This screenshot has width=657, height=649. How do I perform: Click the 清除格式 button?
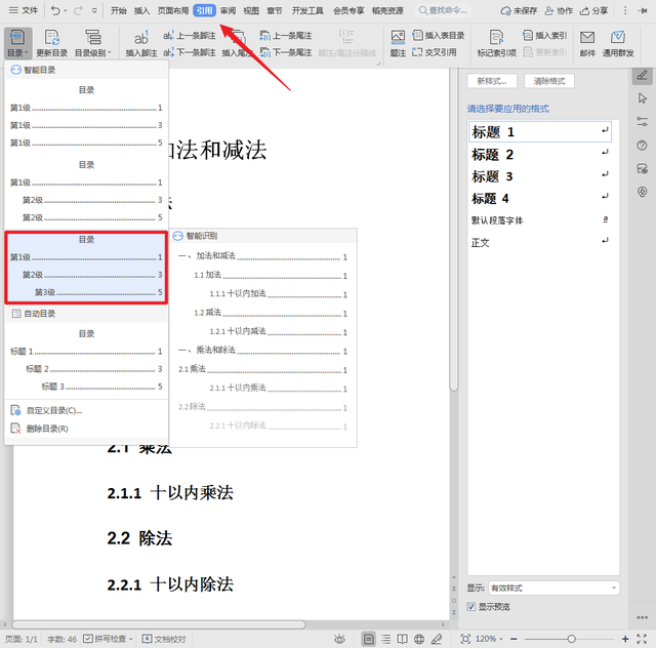(549, 81)
